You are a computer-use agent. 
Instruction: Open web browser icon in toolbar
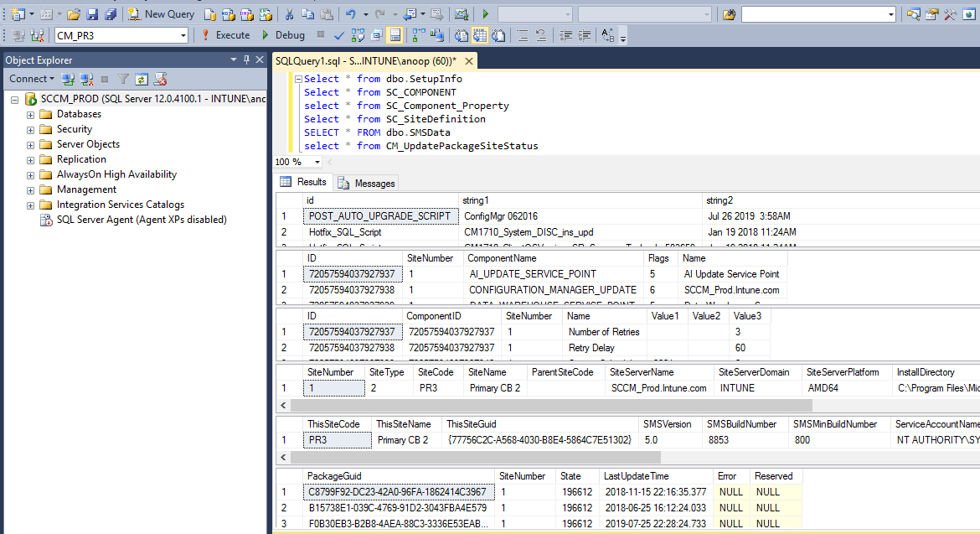coord(969,13)
